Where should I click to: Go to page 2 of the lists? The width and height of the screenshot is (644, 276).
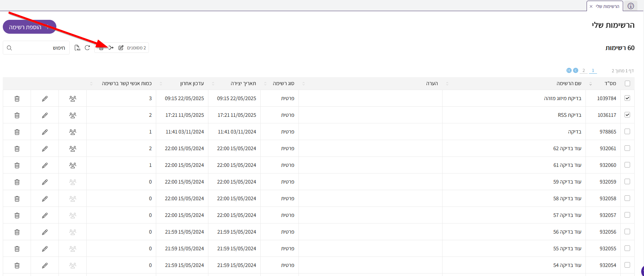[584, 71]
